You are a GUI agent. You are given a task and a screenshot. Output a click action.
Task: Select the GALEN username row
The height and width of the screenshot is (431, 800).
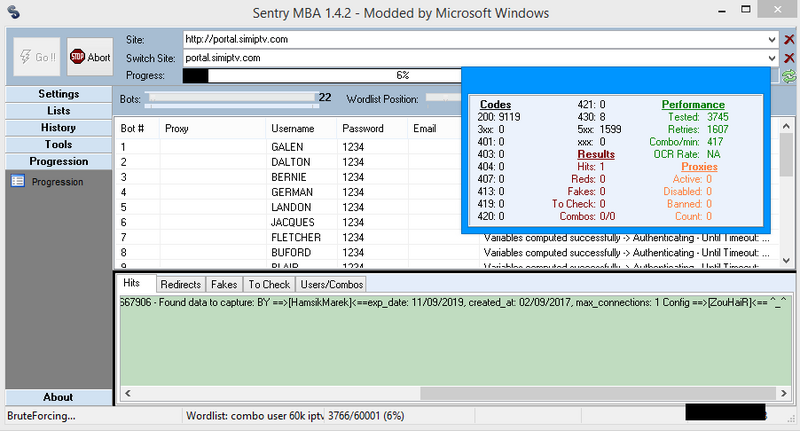(x=287, y=147)
